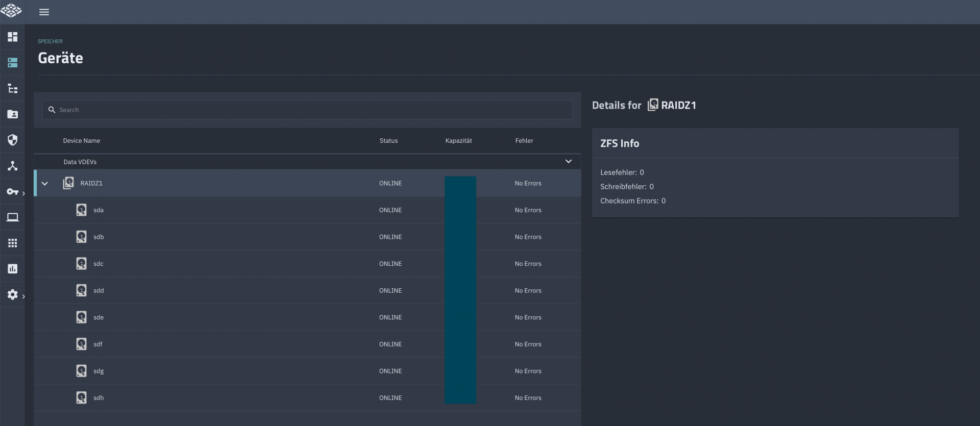Click No Errors in sdg row
This screenshot has width=980, height=426.
click(x=528, y=371)
